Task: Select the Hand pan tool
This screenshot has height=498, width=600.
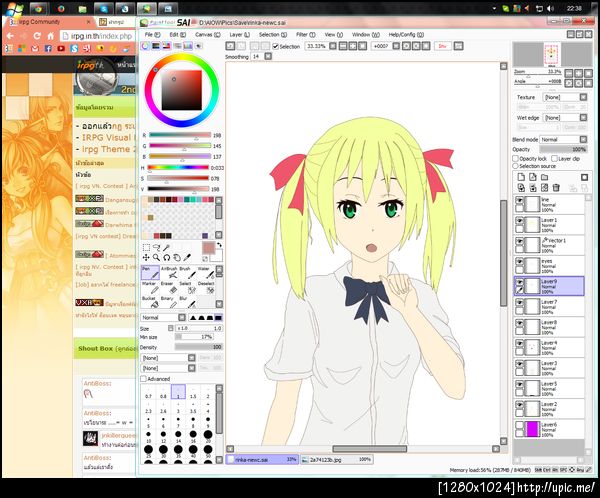Action: (x=176, y=257)
